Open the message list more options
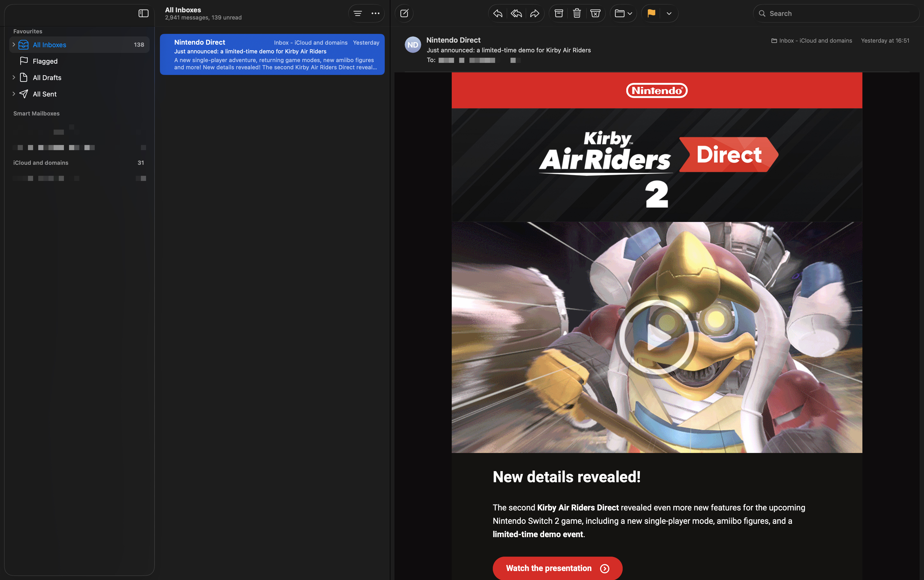924x580 pixels. pyautogui.click(x=376, y=13)
